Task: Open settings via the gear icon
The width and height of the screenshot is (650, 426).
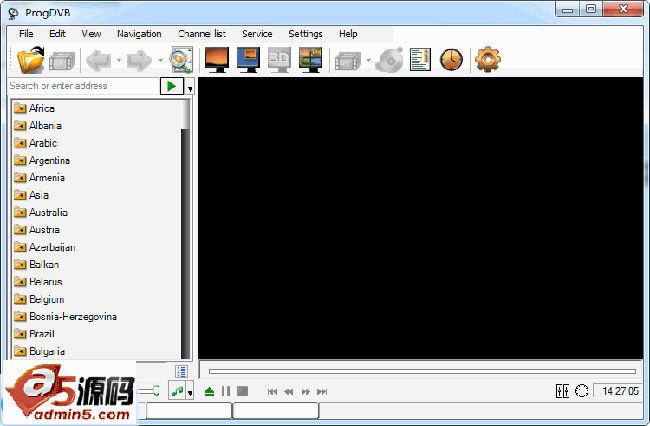Action: (x=488, y=60)
